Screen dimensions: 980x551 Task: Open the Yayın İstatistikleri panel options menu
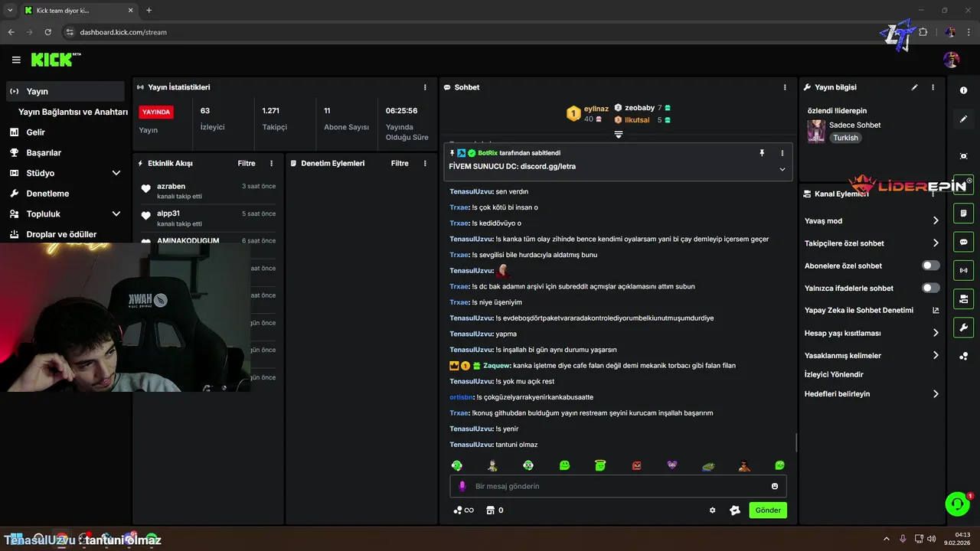click(425, 87)
